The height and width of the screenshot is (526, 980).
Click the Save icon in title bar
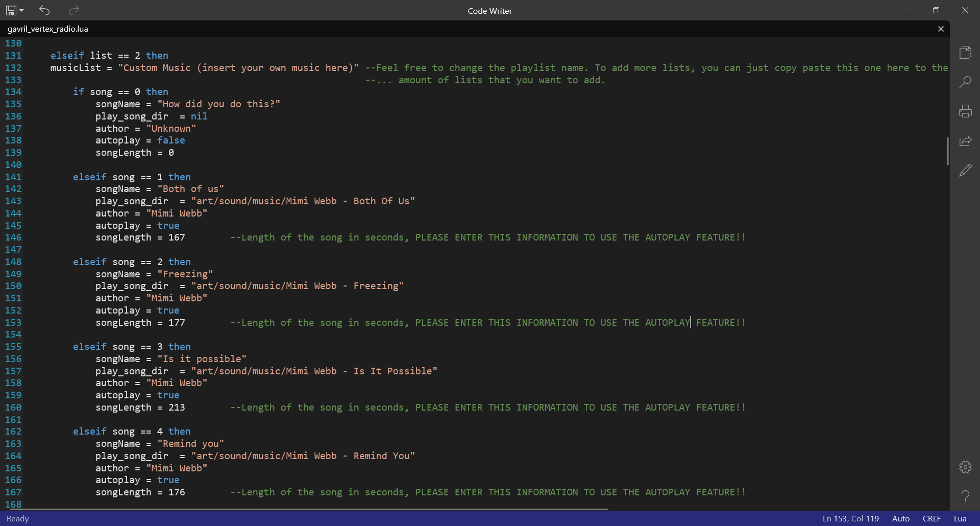tap(11, 10)
